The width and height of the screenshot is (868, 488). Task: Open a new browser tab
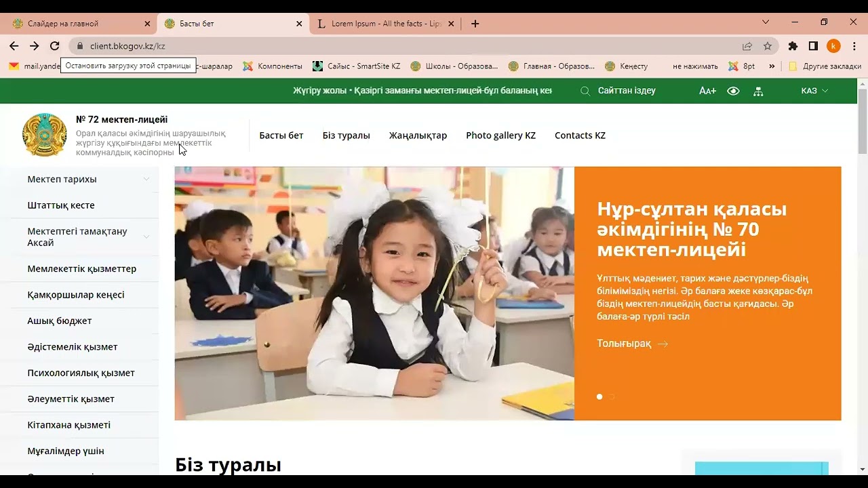pos(475,24)
